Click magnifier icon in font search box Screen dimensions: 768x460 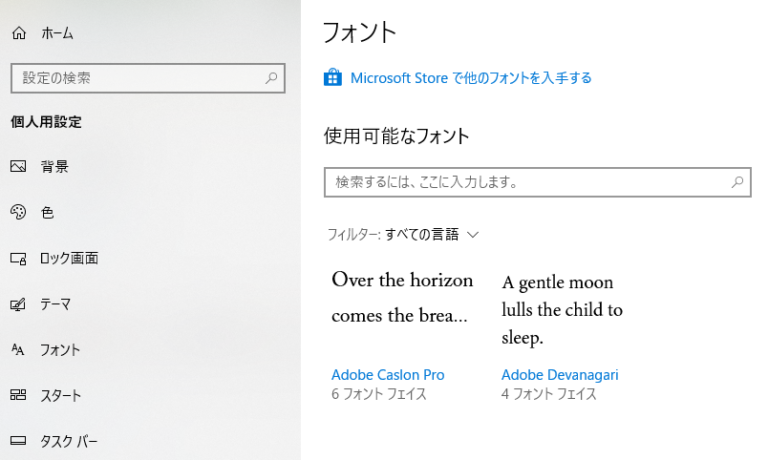737,183
